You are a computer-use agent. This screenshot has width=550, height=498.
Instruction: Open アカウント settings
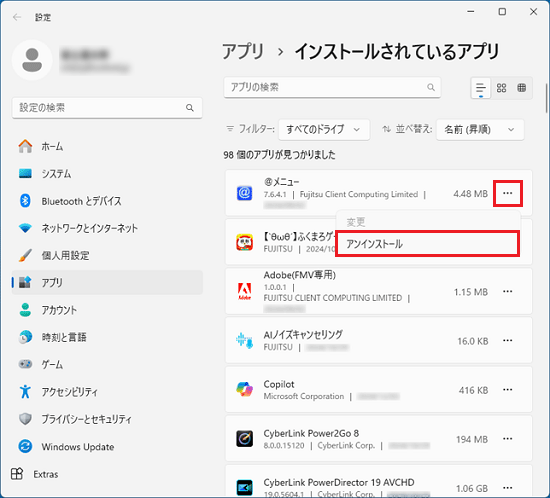pyautogui.click(x=107, y=310)
